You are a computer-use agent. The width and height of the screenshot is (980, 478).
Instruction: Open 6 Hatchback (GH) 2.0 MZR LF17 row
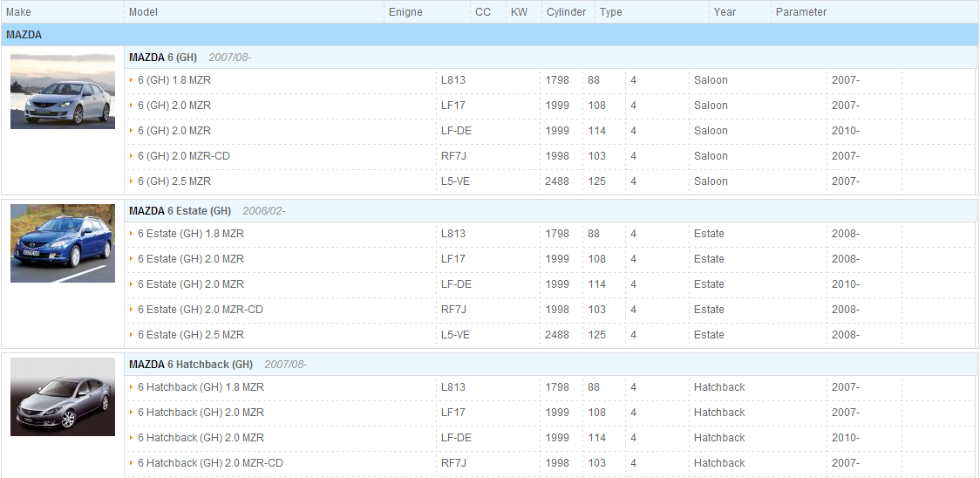click(x=201, y=413)
